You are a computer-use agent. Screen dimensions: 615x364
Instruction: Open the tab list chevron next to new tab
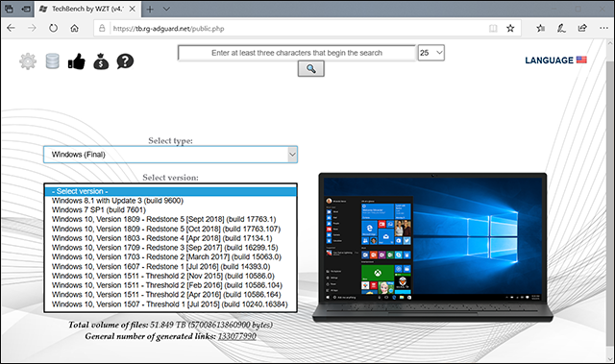(x=166, y=9)
